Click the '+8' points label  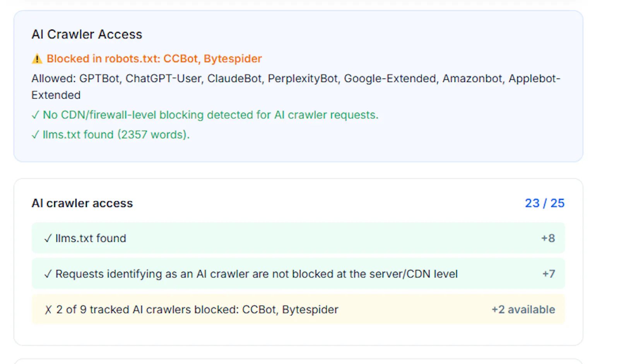548,238
